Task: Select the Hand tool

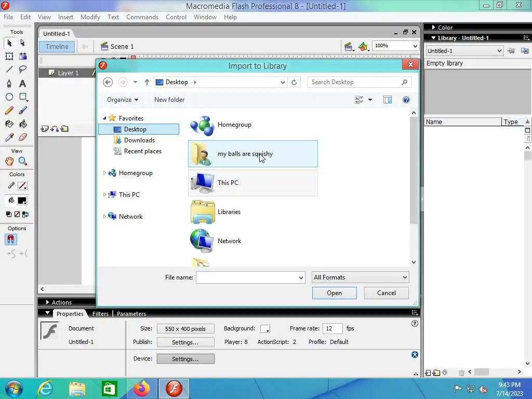Action: tap(9, 161)
